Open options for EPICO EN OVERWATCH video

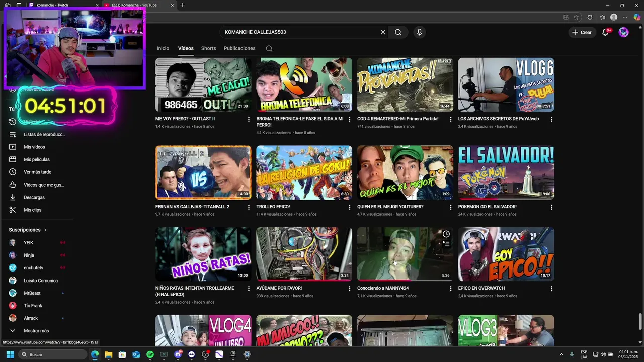551,289
